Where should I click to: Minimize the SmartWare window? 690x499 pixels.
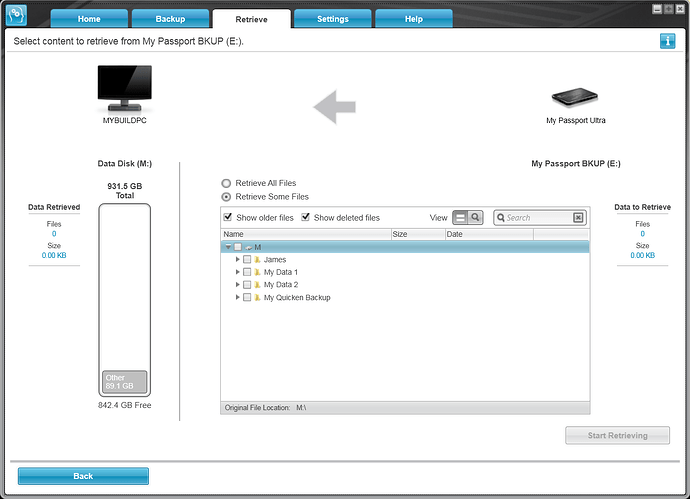pos(657,9)
